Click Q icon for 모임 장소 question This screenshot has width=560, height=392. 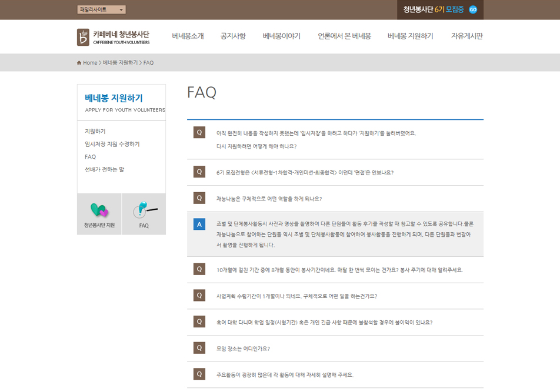pyautogui.click(x=199, y=348)
